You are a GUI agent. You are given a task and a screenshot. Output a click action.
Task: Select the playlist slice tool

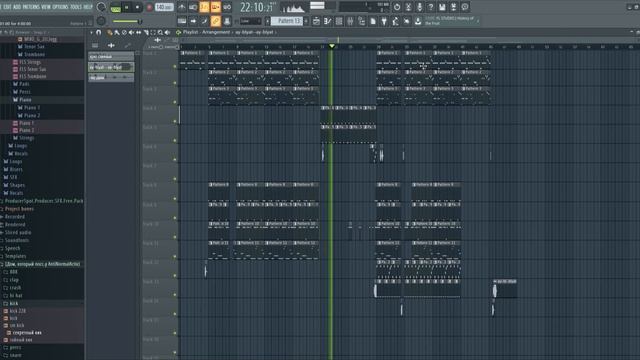pos(146,32)
